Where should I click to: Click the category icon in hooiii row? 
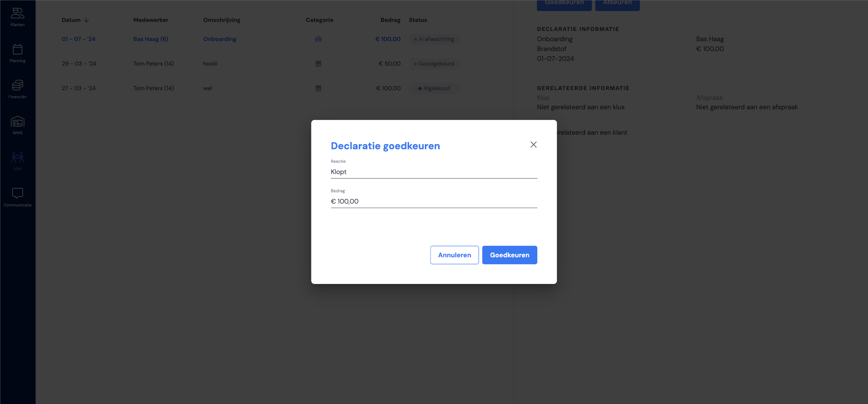318,64
